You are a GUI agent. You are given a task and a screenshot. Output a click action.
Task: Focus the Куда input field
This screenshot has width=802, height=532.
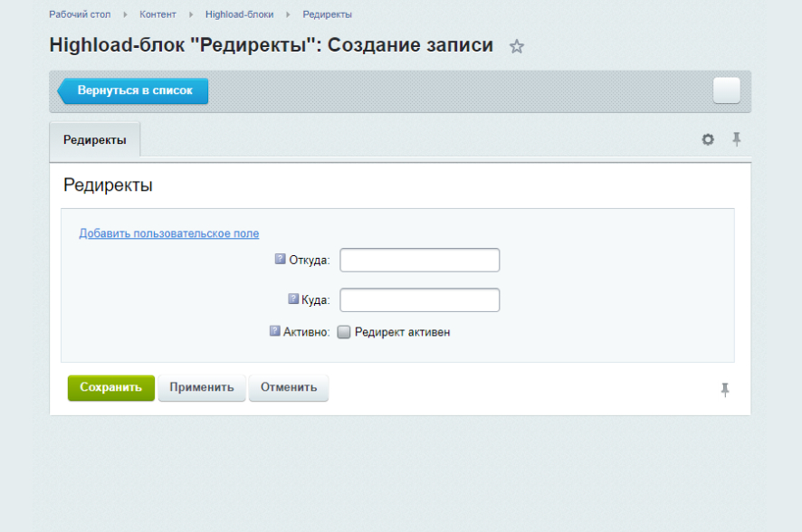[x=419, y=299]
